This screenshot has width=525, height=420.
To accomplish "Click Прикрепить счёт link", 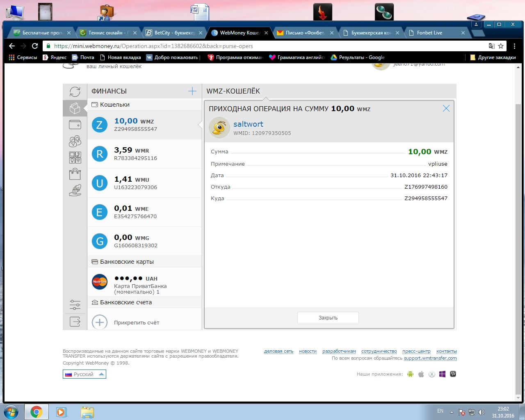I will 137,323.
